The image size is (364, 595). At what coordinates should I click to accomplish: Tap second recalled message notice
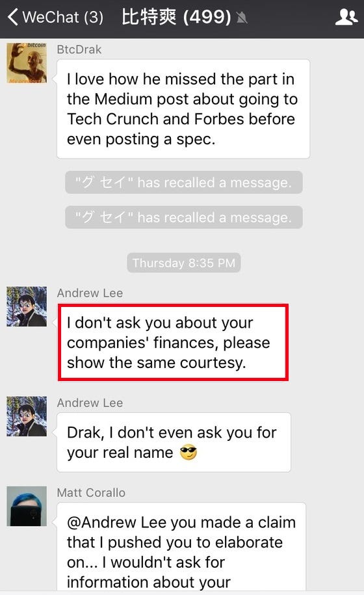tap(184, 217)
